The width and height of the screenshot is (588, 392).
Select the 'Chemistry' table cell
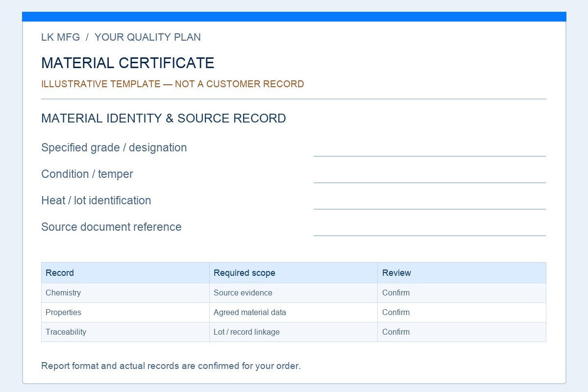[125, 293]
